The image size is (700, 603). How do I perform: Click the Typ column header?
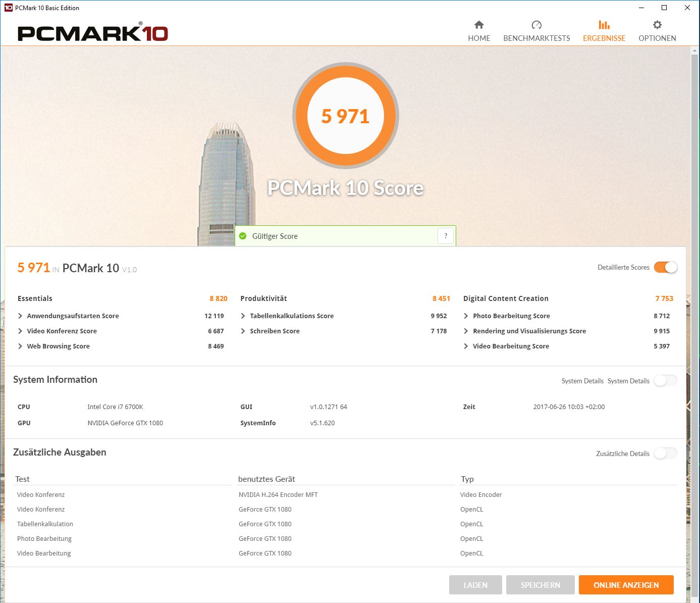coord(467,479)
